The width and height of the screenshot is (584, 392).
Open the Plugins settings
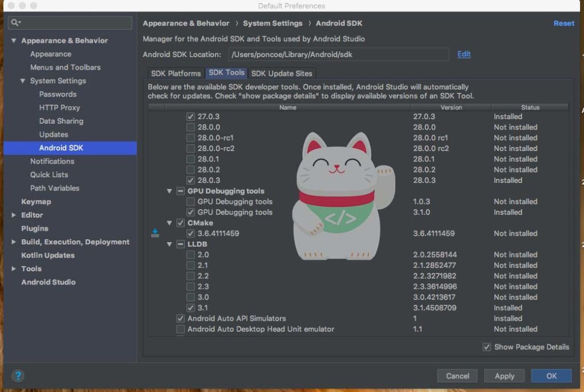tap(35, 228)
